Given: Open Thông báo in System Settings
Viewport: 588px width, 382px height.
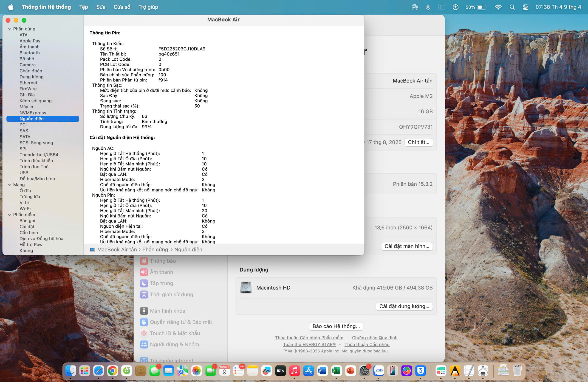Looking at the screenshot, I should pos(158,261).
